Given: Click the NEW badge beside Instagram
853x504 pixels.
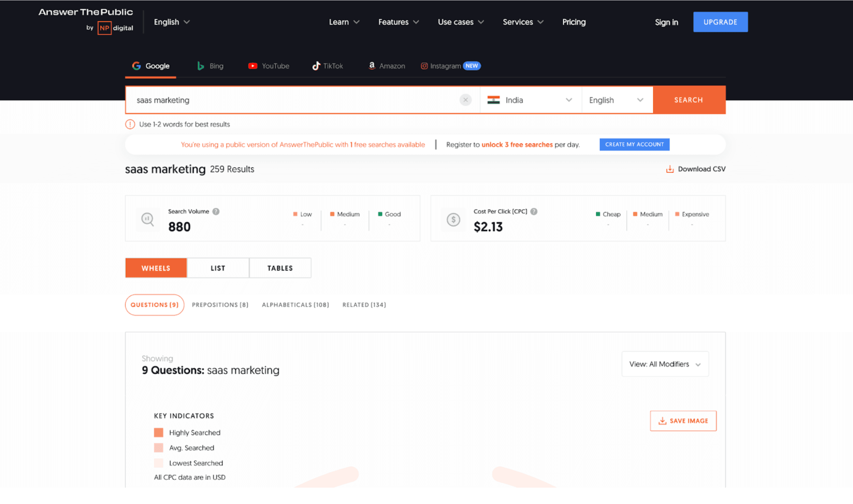Looking at the screenshot, I should pos(472,66).
